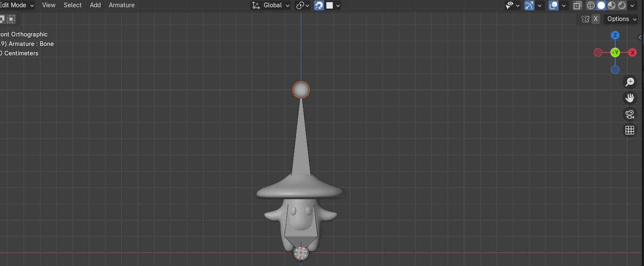This screenshot has height=266, width=644.
Task: Toggle viewport overlays button
Action: click(x=554, y=6)
